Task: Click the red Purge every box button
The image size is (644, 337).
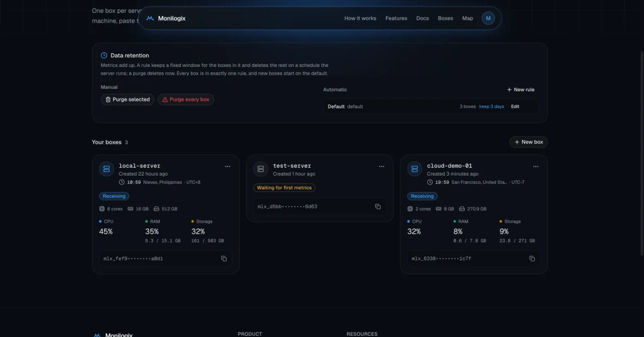Action: tap(186, 100)
